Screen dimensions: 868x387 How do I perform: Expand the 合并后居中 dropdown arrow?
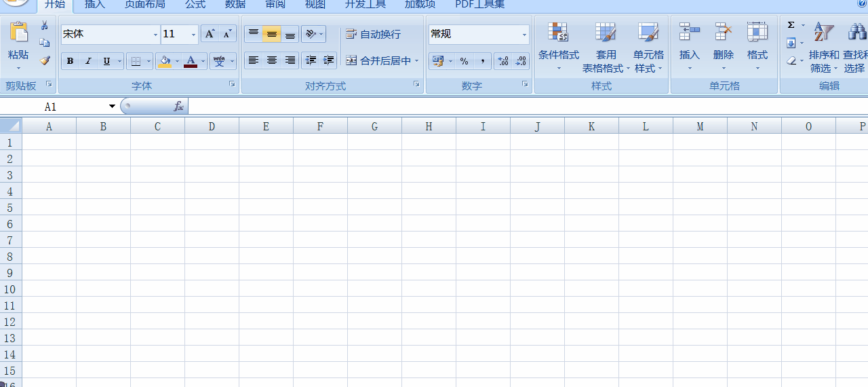point(416,61)
